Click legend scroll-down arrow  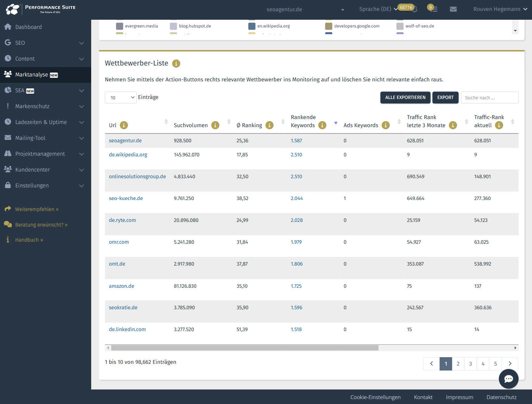pyautogui.click(x=515, y=31)
